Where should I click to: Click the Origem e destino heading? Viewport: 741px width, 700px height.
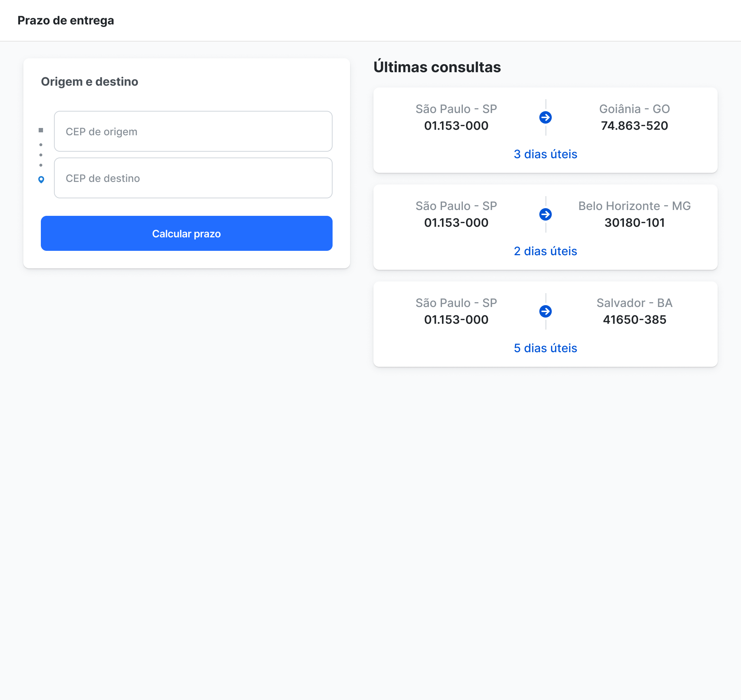tap(90, 82)
